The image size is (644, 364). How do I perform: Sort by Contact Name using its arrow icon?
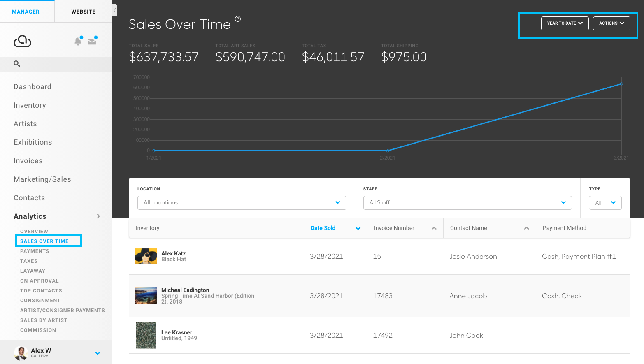tap(526, 227)
